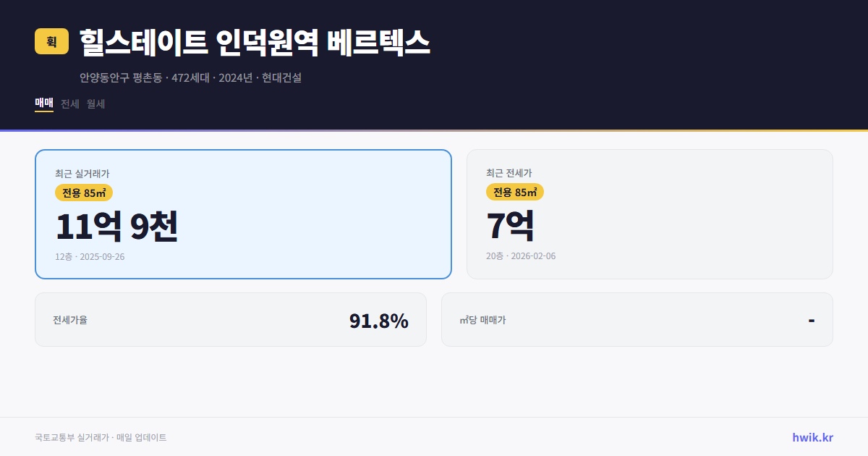Click the 12층 · 2025-09-26 transaction date
This screenshot has width=868, height=456.
coord(90,256)
